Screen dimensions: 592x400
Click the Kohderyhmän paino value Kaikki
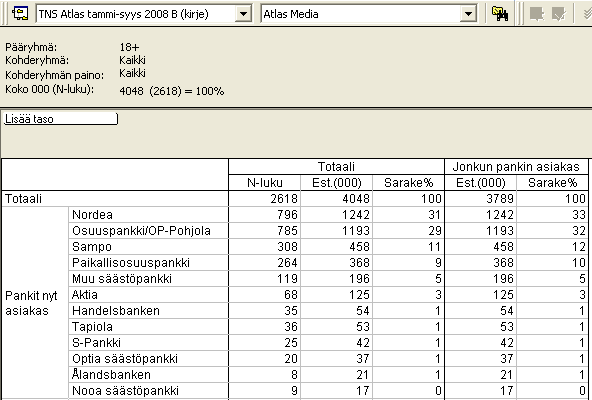click(132, 73)
